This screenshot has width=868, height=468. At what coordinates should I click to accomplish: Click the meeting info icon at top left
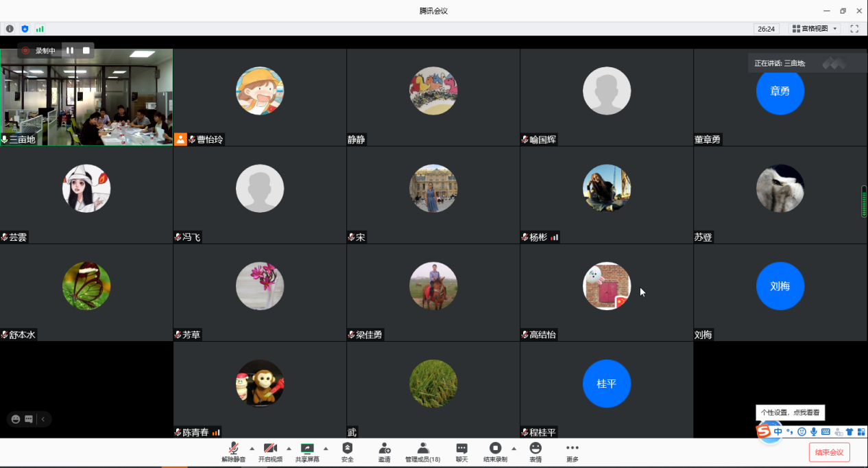click(x=10, y=29)
